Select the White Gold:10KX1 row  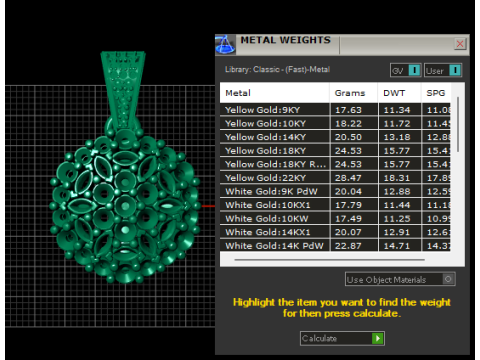[x=335, y=205]
